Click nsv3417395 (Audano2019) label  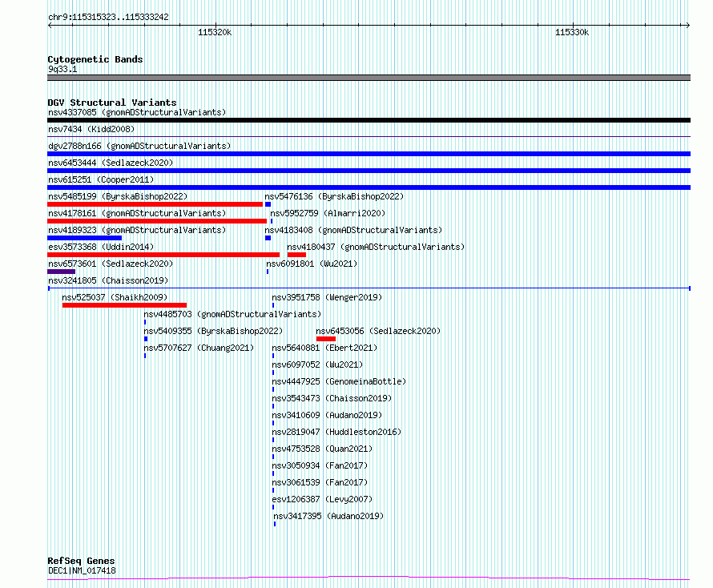coord(328,516)
